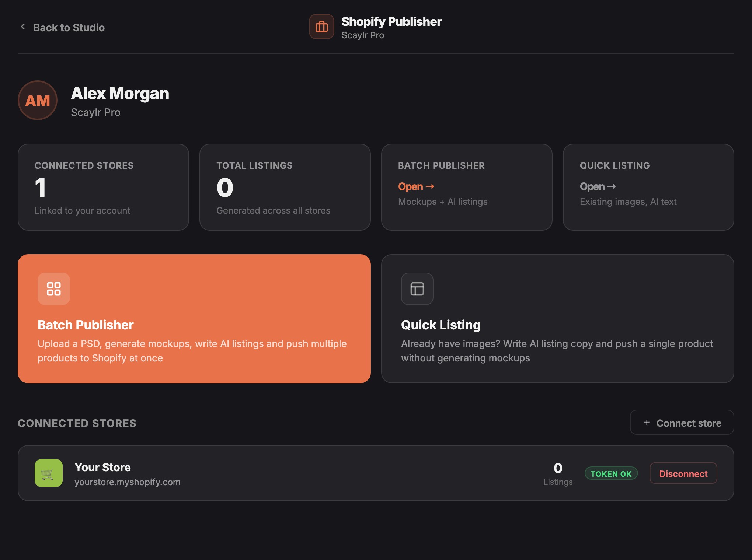Click the Connect store button
Image resolution: width=752 pixels, height=560 pixels.
pyautogui.click(x=682, y=423)
